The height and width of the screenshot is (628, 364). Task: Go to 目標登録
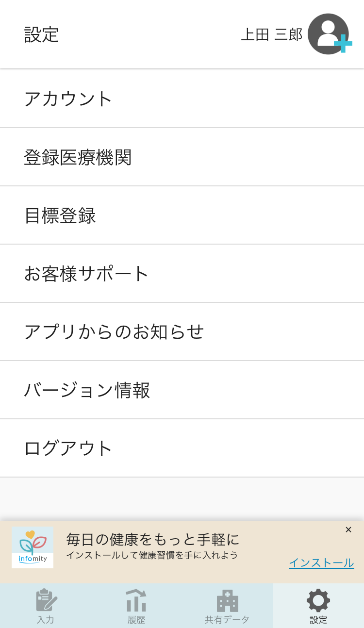coord(60,215)
